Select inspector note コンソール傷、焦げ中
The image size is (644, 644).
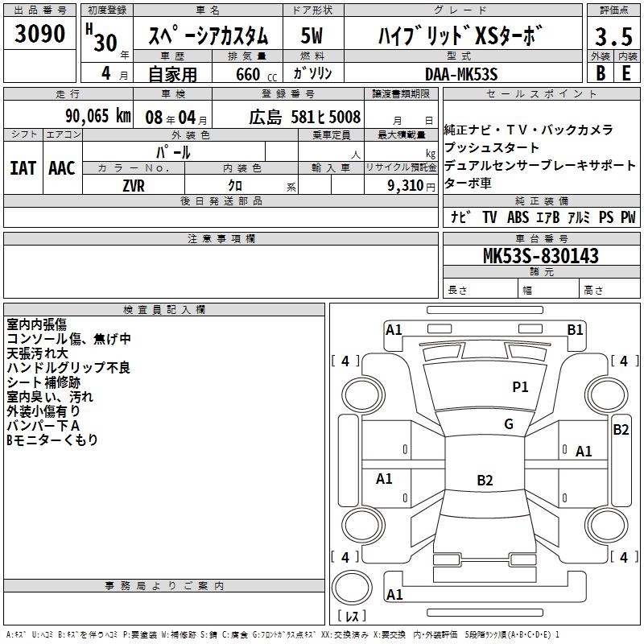tap(68, 339)
